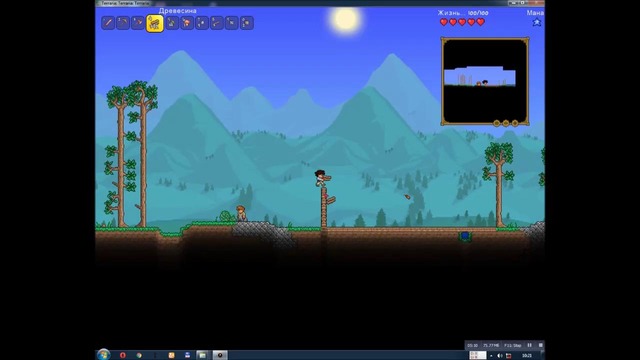This screenshot has height=360, width=640.
Task: Open the file explorer window in taskbar
Action: (x=202, y=355)
